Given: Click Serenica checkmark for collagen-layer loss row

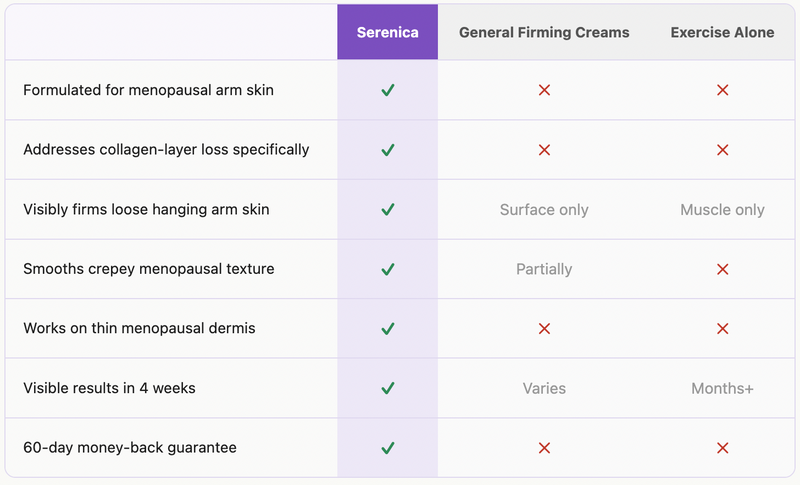Looking at the screenshot, I should pos(388,150).
